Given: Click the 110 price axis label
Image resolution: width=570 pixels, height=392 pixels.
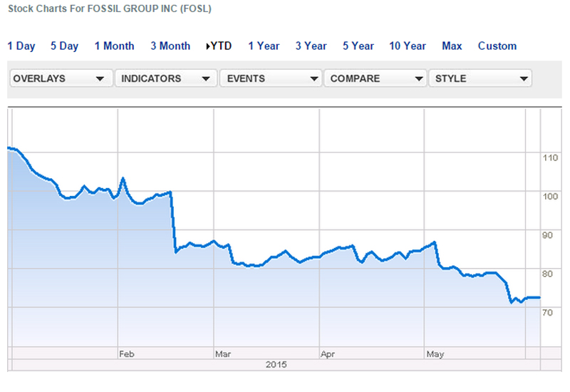Looking at the screenshot, I should (550, 158).
